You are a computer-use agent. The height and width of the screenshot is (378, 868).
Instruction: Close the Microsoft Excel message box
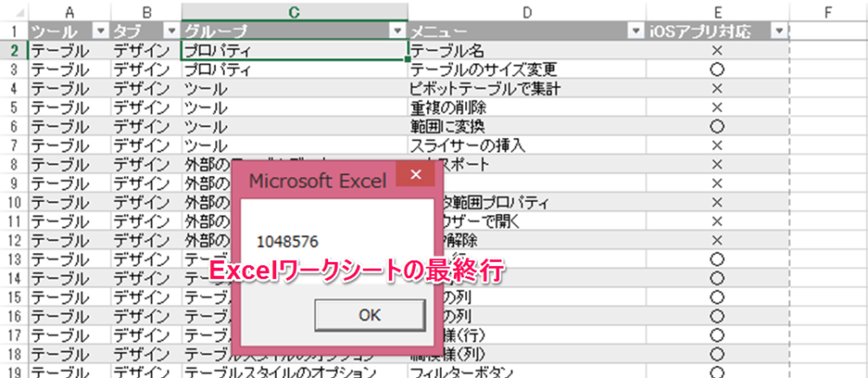[x=417, y=174]
